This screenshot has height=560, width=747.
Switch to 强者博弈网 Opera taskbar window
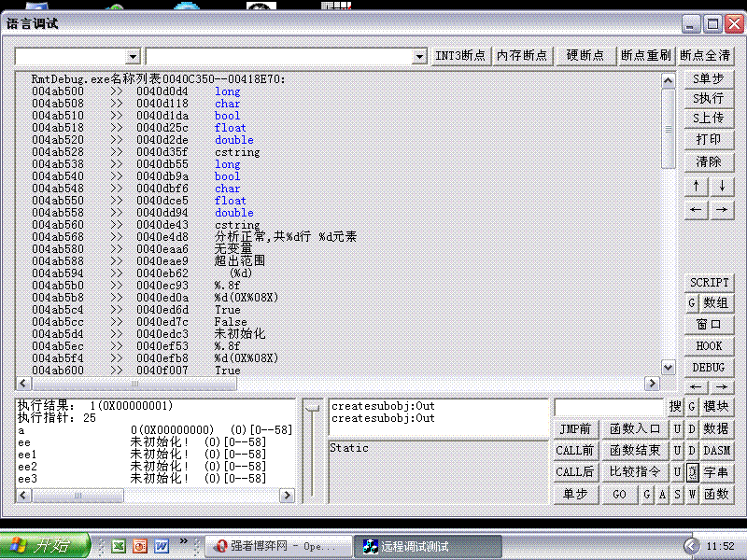coord(278,546)
